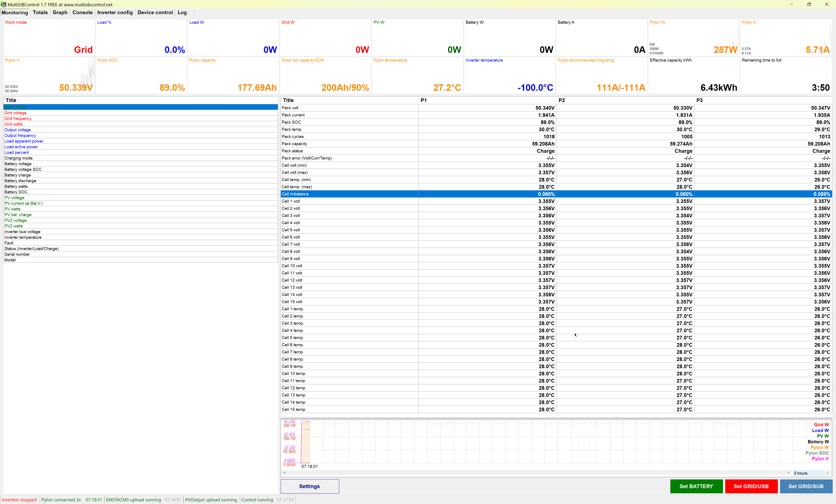This screenshot has height=504, width=836.
Task: Select the Grid voltage row
Action: click(140, 113)
